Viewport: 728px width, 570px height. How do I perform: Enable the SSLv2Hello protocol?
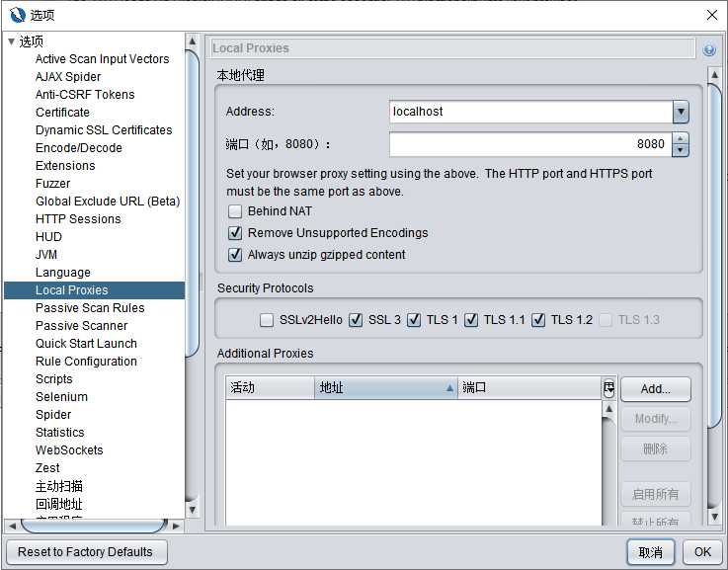[267, 320]
